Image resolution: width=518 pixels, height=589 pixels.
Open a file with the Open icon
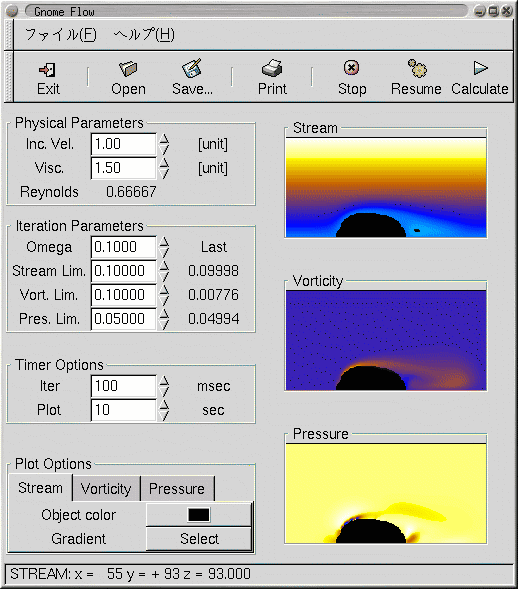[128, 69]
